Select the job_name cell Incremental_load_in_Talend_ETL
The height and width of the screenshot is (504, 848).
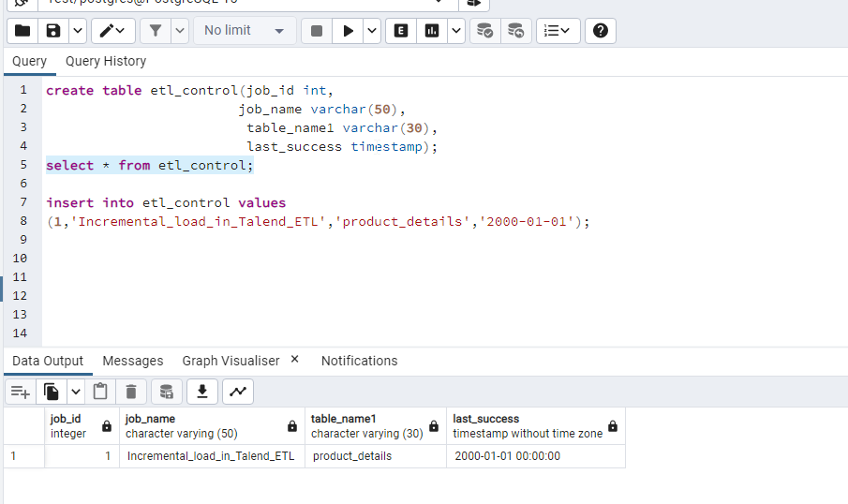[211, 456]
